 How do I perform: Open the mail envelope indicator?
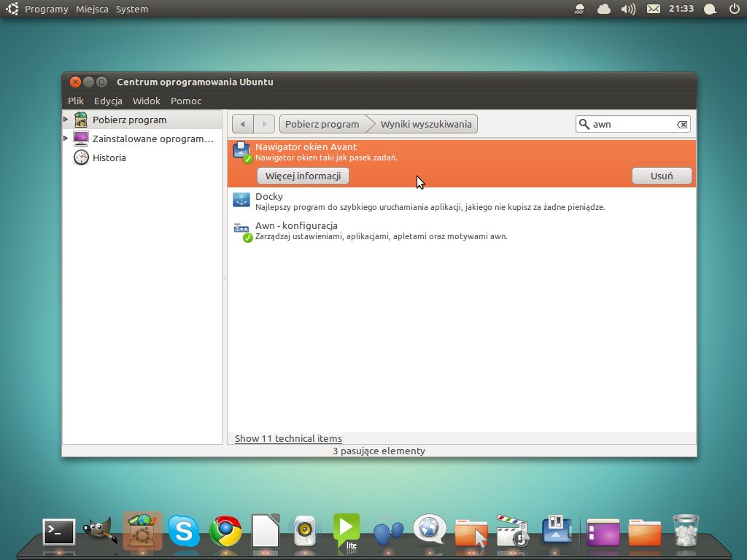[654, 9]
